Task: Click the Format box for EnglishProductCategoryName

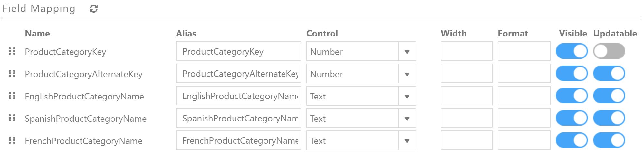Action: click(x=524, y=96)
